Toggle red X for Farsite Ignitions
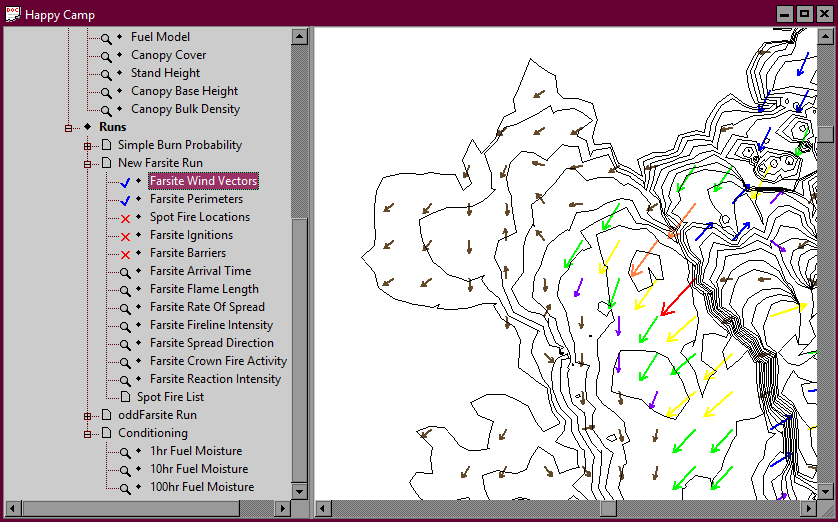Image resolution: width=838 pixels, height=522 pixels. point(125,237)
